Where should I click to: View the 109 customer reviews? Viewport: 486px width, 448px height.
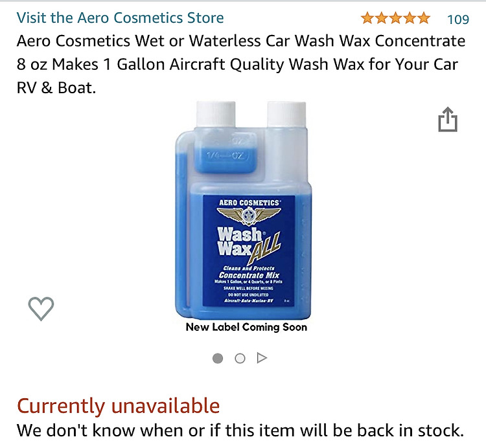coord(458,19)
